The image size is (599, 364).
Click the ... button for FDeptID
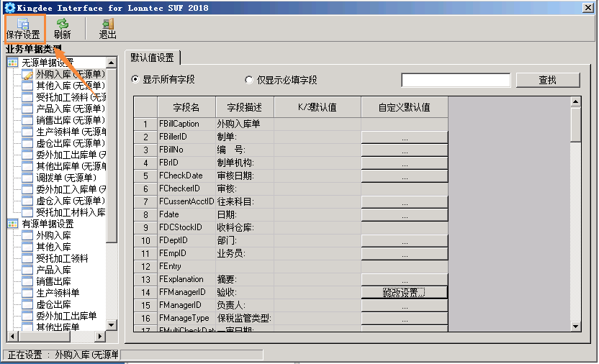(x=405, y=241)
